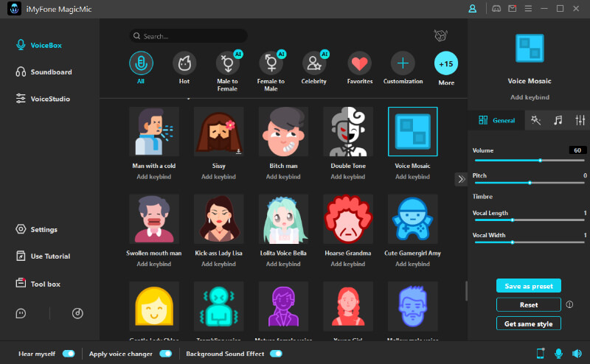The width and height of the screenshot is (590, 364).
Task: Select the Double Tone voice
Action: click(x=348, y=132)
